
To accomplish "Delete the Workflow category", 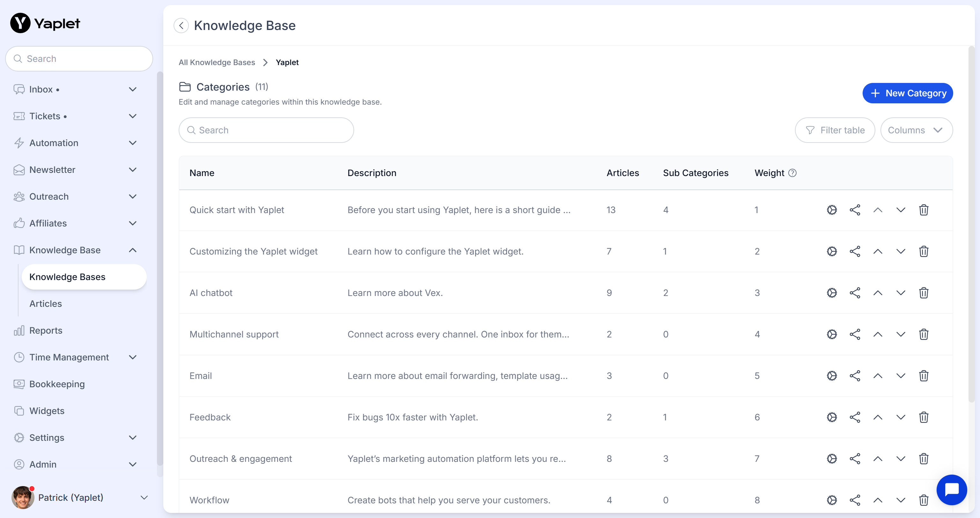I will [923, 500].
